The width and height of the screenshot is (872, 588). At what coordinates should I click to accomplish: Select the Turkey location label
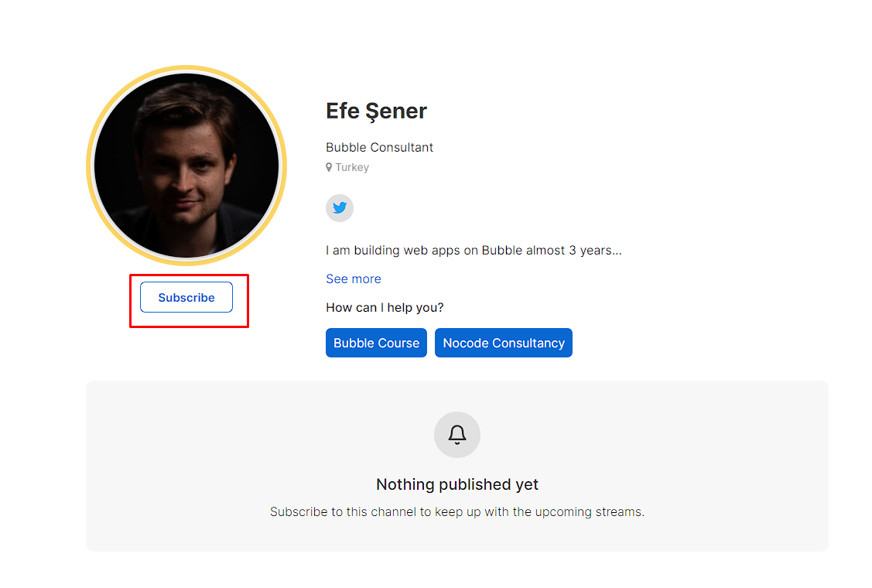pos(352,167)
